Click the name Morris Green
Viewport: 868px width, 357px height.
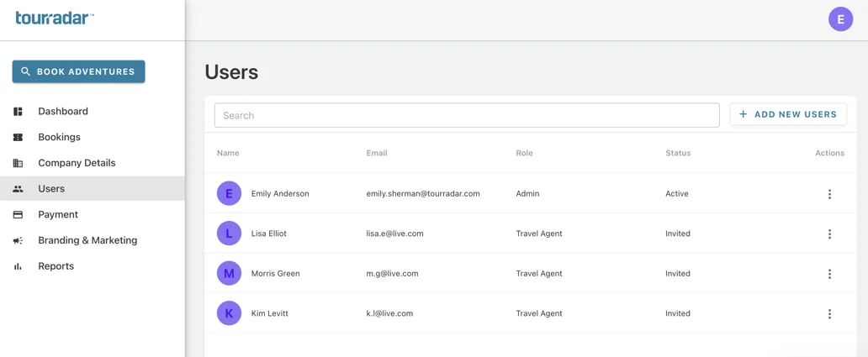tap(276, 273)
